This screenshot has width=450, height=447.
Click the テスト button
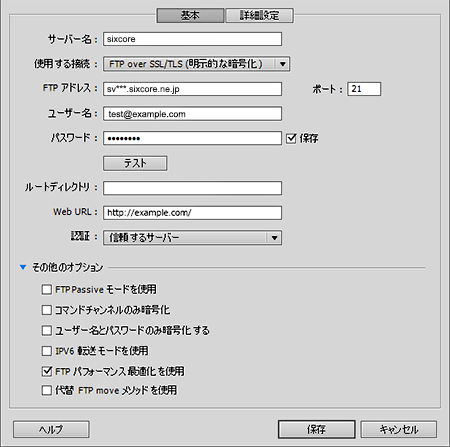click(x=135, y=163)
